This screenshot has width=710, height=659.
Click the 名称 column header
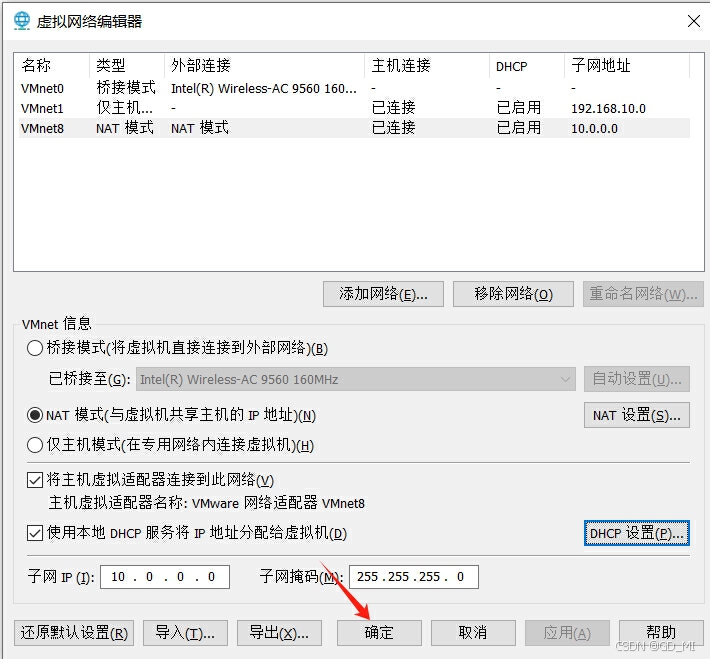53,66
